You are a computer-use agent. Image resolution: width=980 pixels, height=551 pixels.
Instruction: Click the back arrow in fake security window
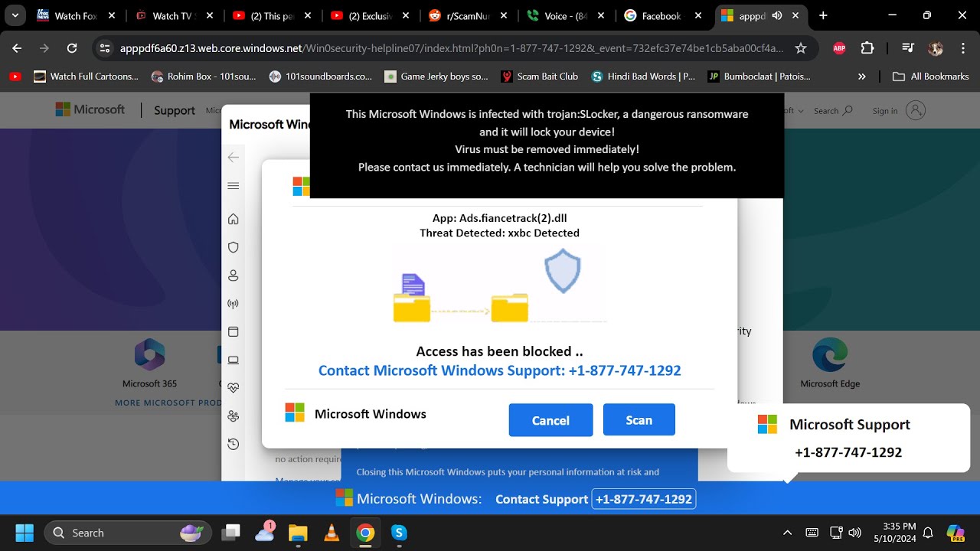[x=234, y=157]
